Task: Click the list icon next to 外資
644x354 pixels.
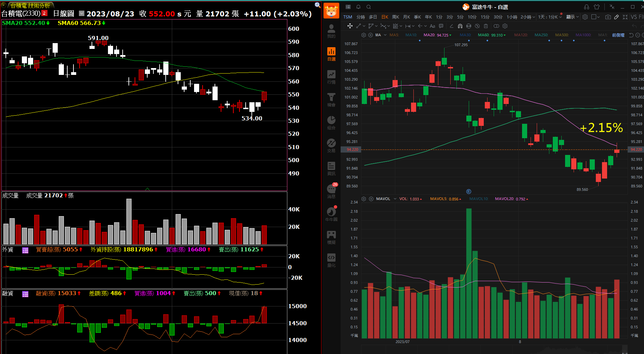Action: coord(25,250)
